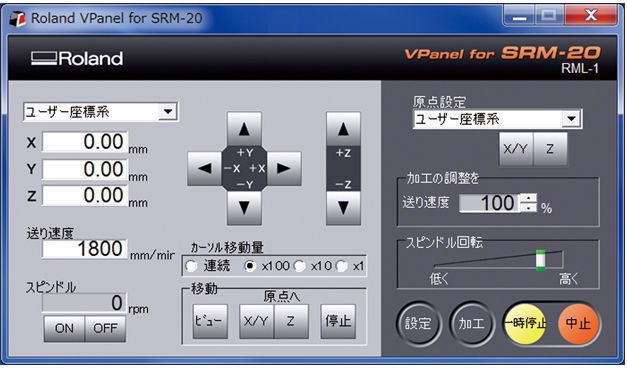Click the 送り速度 1800 mm/min field
The height and width of the screenshot is (370, 627).
tap(85, 249)
